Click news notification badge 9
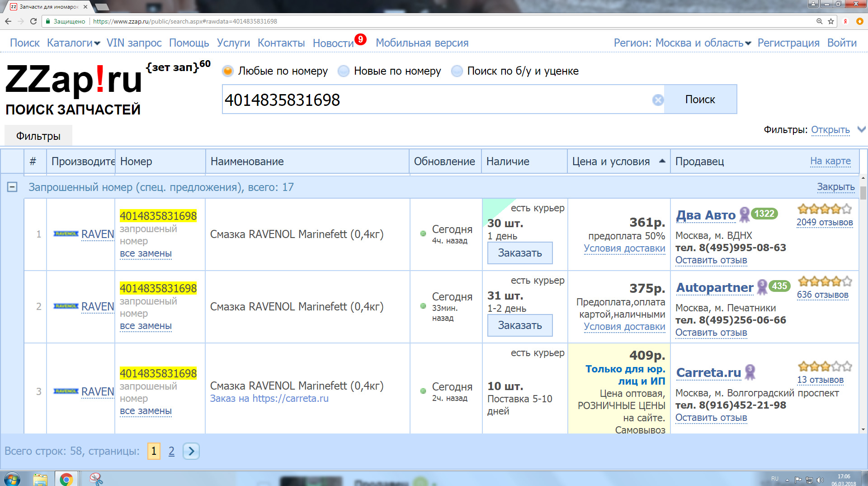 coord(360,39)
